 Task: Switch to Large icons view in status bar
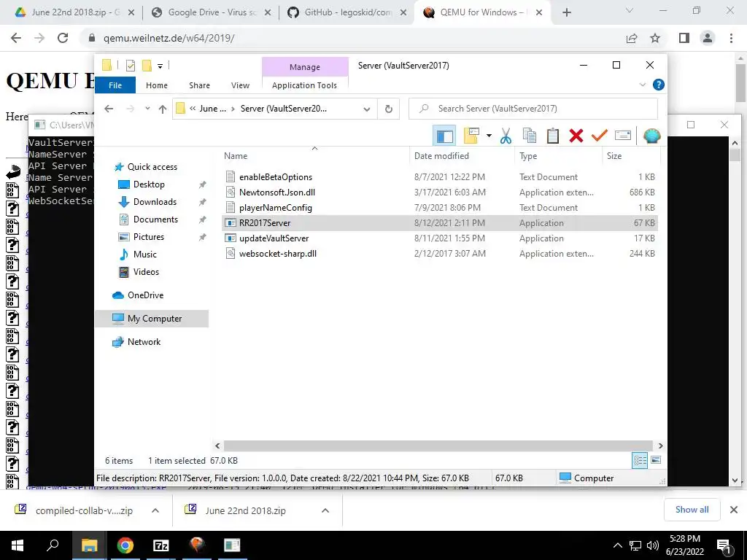tap(656, 460)
